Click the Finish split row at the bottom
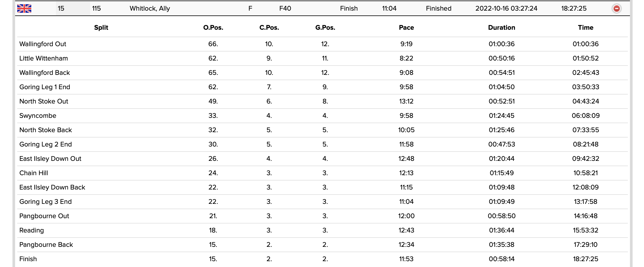This screenshot has height=267, width=644. pos(28,259)
